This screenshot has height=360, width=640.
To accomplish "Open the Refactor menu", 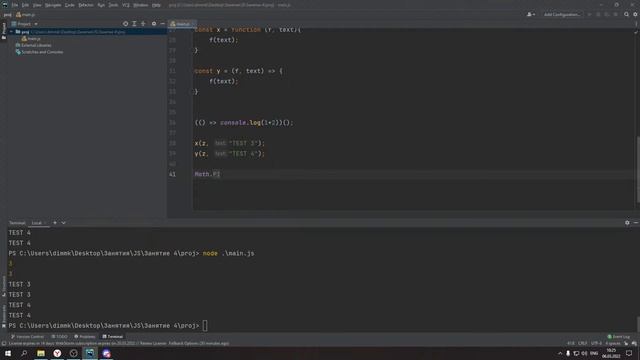I will (x=86, y=5).
